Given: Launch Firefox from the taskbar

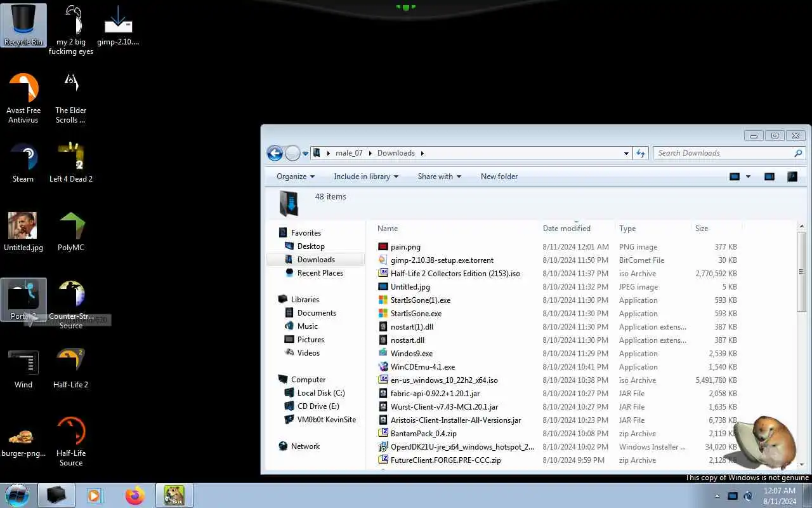Looking at the screenshot, I should [134, 495].
